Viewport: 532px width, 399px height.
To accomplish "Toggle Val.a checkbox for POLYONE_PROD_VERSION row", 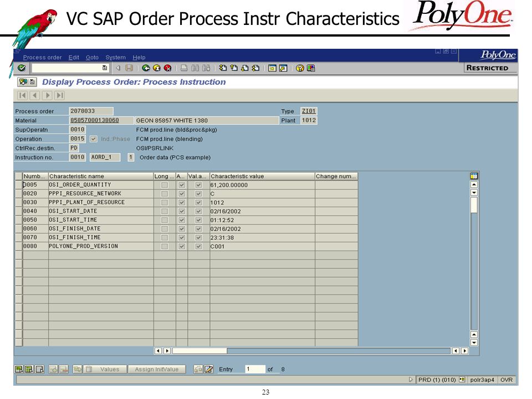I will 199,247.
